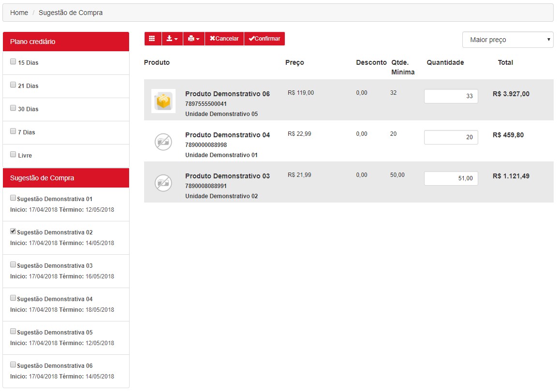Open the download dropdown button
This screenshot has height=392, width=559.
tap(172, 39)
